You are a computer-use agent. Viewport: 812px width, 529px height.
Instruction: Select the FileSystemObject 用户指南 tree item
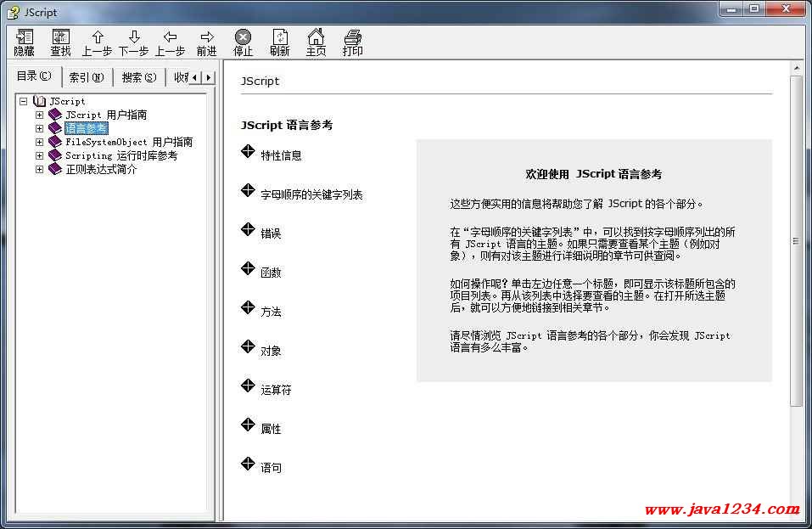pyautogui.click(x=129, y=142)
